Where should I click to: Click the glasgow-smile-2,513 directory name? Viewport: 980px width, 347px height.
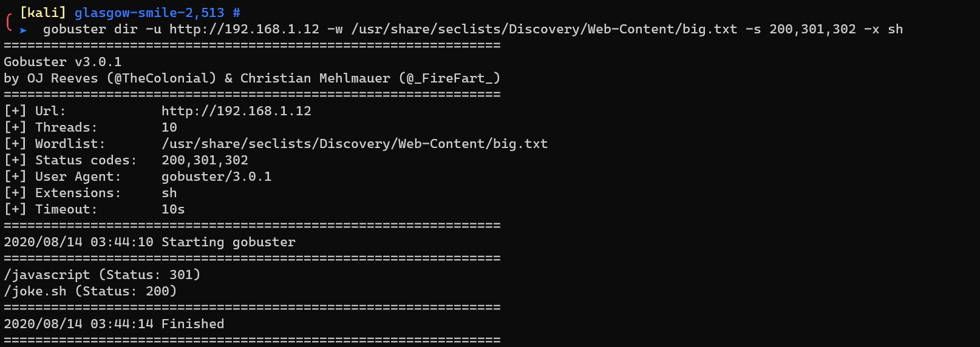[x=149, y=13]
